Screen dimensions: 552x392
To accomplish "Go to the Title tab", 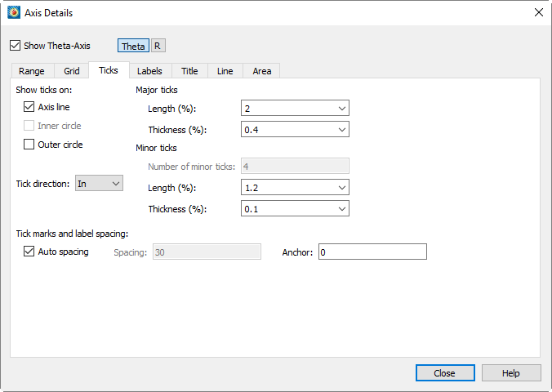I will tap(189, 71).
